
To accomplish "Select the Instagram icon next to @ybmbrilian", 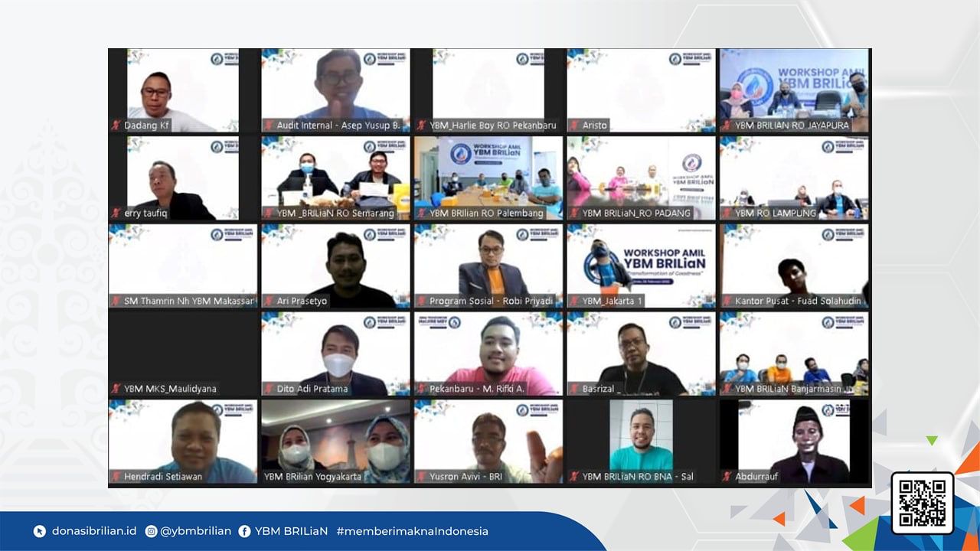I will [150, 530].
